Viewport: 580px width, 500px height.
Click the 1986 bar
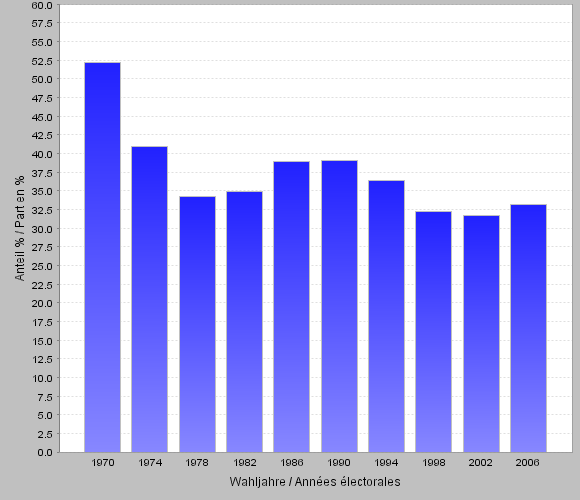pyautogui.click(x=291, y=307)
